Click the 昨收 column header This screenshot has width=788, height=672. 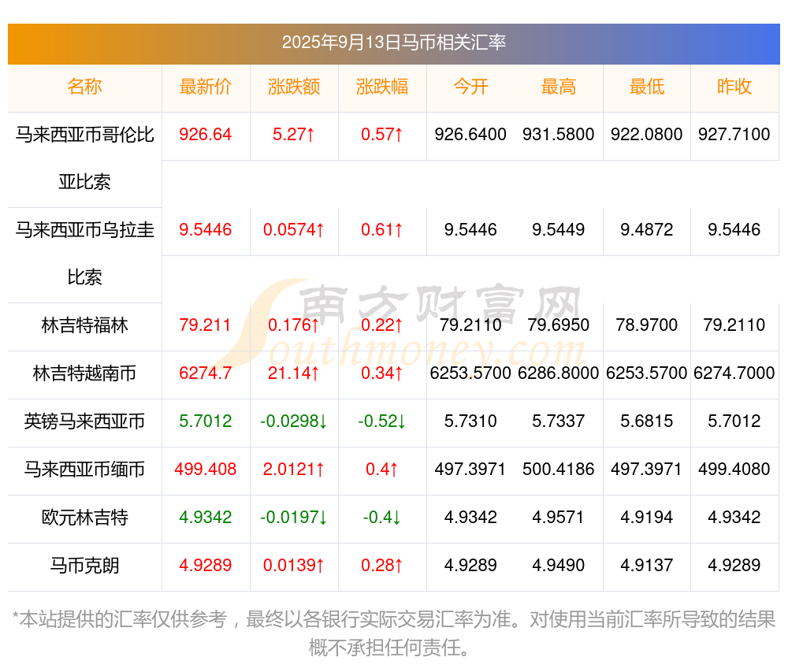734,87
